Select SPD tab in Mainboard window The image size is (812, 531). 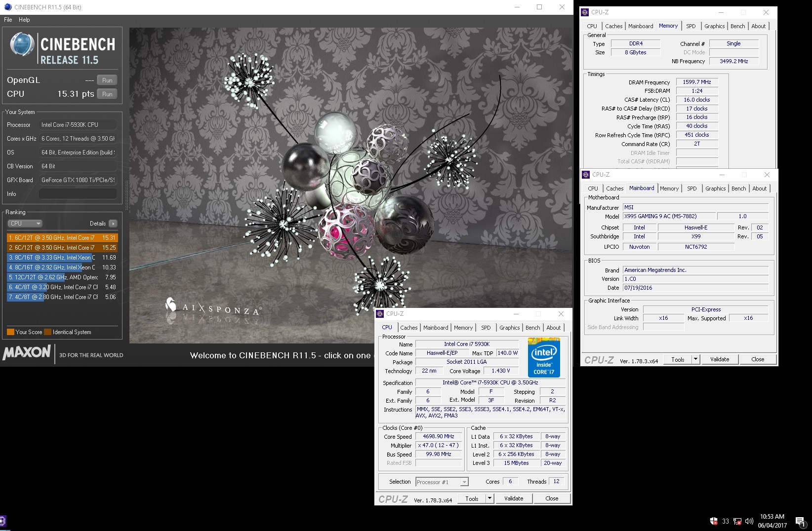[x=691, y=189]
